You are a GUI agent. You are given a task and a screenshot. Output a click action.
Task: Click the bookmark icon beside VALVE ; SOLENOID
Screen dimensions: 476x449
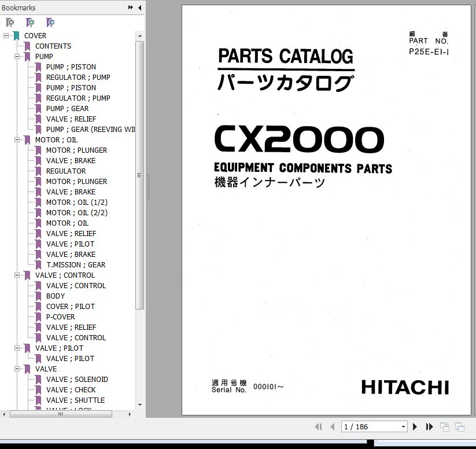(38, 380)
